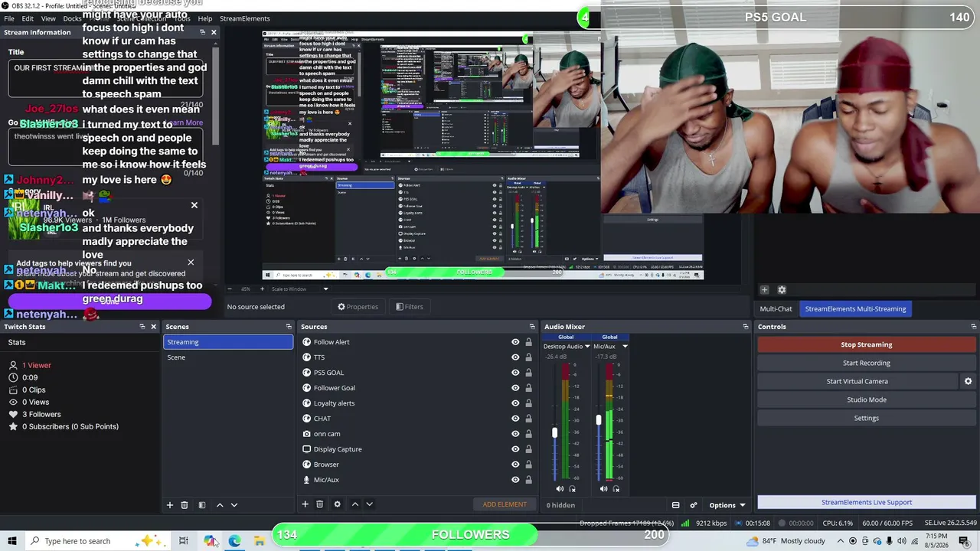Image resolution: width=980 pixels, height=551 pixels.
Task: Start the Virtual Camera
Action: coord(857,381)
